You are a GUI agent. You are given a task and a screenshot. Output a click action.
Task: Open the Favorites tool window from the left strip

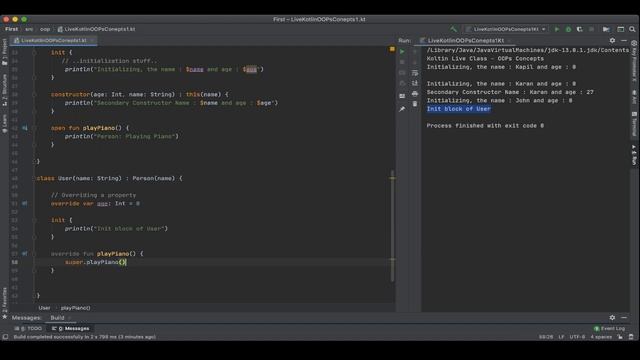(x=5, y=302)
